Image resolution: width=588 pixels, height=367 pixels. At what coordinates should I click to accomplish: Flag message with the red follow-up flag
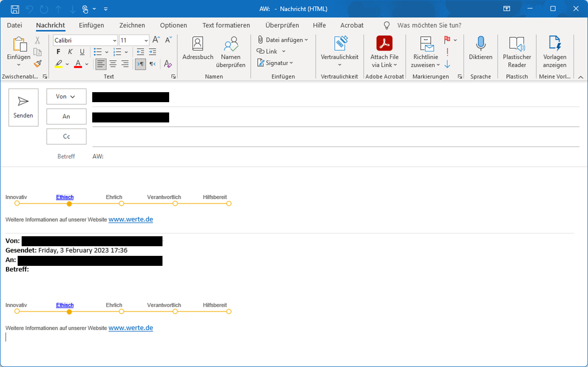pos(447,40)
